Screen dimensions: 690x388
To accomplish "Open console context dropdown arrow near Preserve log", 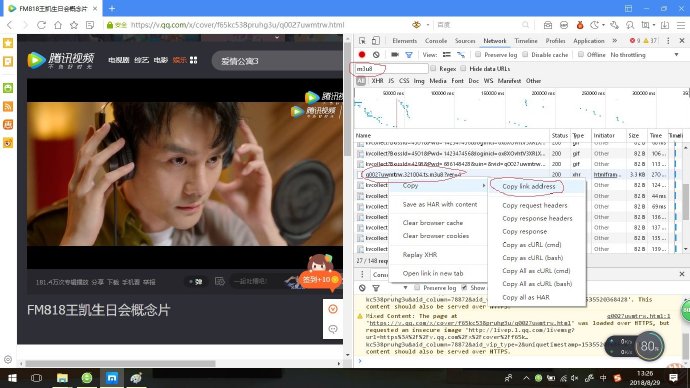I will tap(405, 288).
